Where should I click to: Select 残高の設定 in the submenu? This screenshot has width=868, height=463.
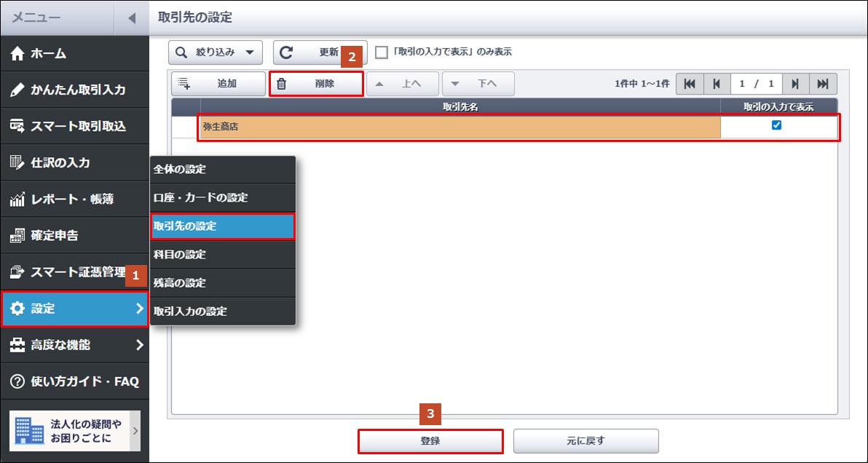click(x=223, y=283)
